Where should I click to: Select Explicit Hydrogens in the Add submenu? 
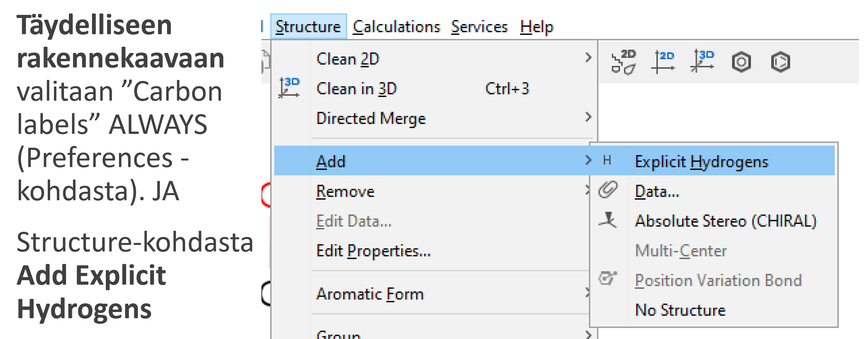[x=701, y=161]
